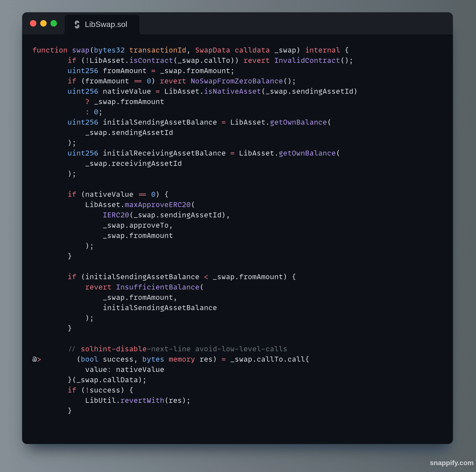Click the first getOwnBalance call
The image size is (476, 472).
(x=298, y=122)
